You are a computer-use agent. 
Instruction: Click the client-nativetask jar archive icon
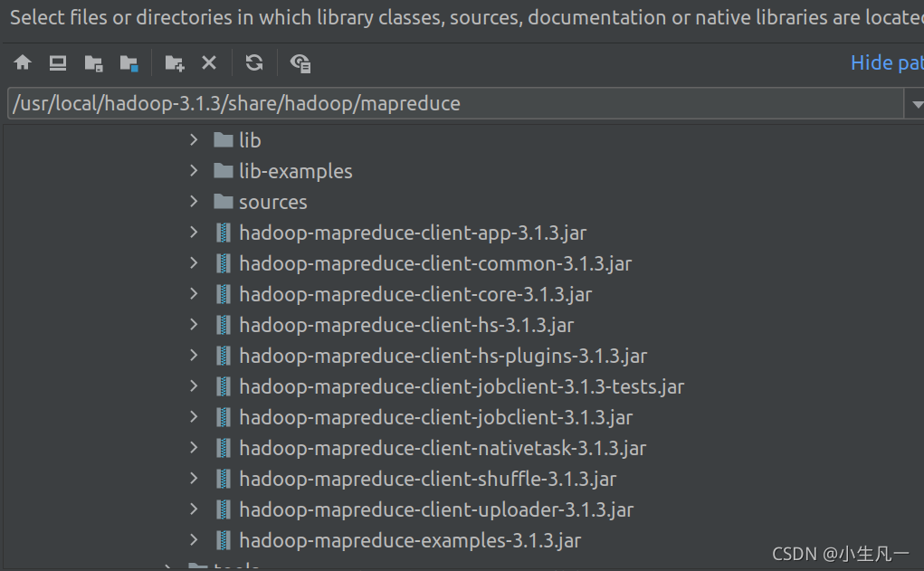point(224,448)
